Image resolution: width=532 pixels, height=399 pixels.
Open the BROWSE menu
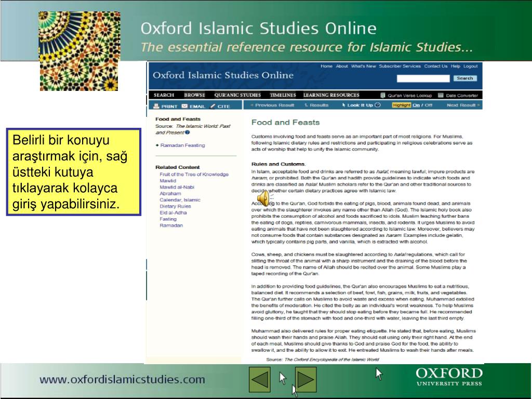point(194,95)
